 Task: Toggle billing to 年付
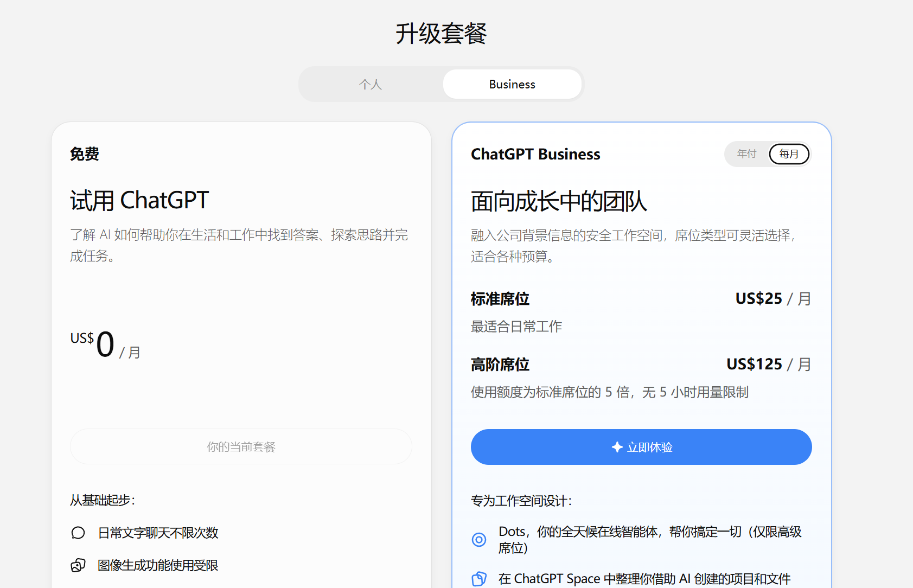(x=746, y=154)
